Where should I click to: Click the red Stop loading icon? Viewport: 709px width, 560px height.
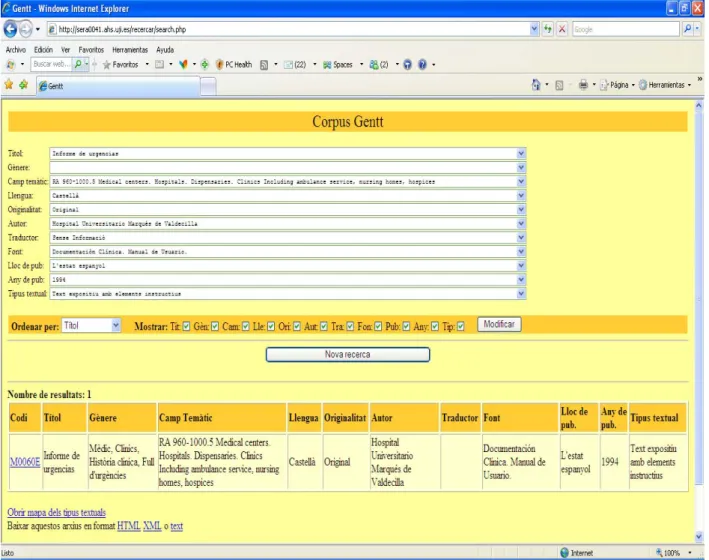(x=562, y=29)
